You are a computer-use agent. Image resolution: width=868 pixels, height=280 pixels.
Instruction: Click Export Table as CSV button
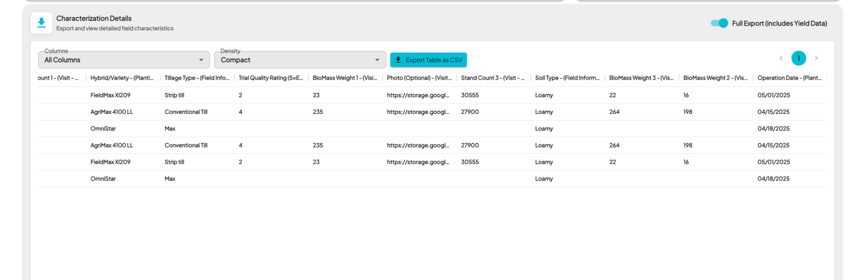pos(428,60)
